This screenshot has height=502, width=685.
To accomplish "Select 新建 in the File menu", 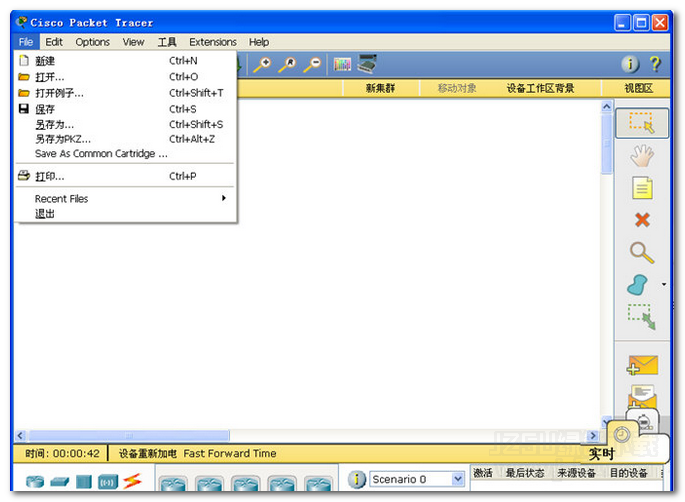I will [126, 61].
